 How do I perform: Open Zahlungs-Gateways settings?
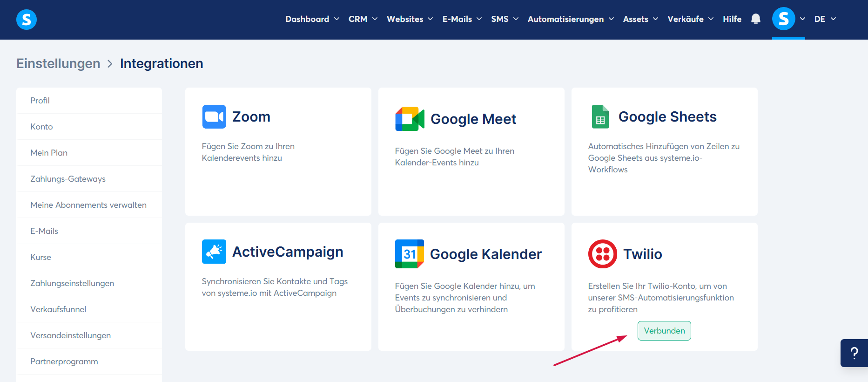[x=89, y=179]
